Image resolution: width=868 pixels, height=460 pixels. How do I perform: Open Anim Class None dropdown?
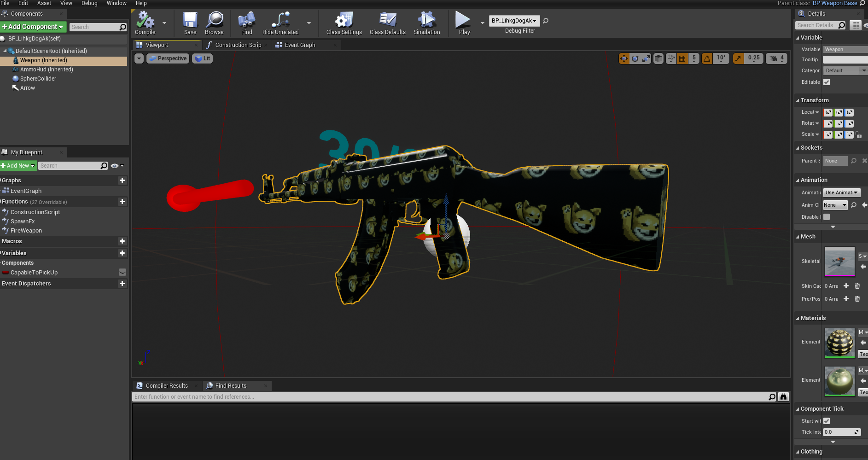[835, 205]
